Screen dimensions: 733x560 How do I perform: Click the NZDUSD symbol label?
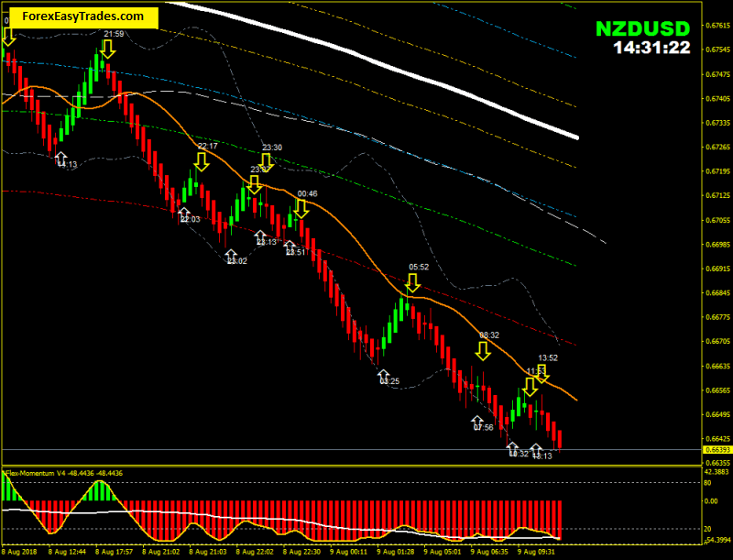point(641,27)
